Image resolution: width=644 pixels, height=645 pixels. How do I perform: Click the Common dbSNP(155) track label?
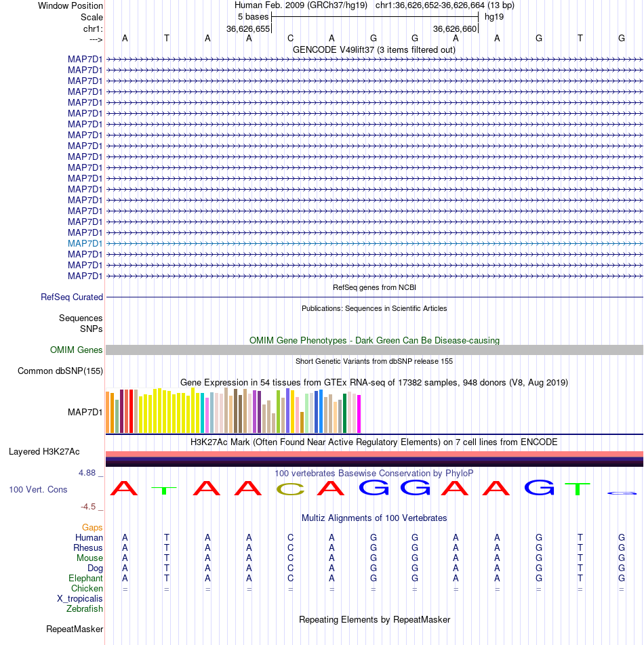click(60, 371)
